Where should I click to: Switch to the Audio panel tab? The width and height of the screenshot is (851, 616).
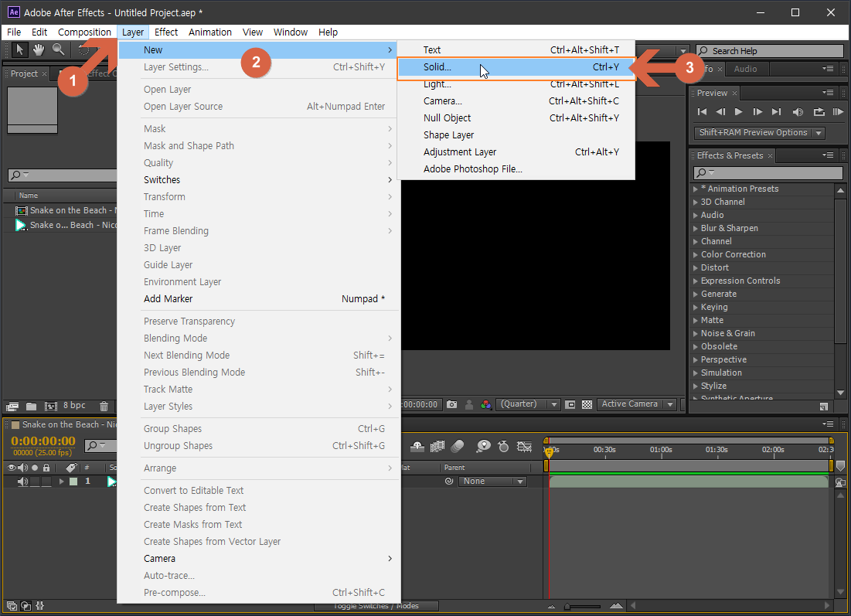(745, 69)
